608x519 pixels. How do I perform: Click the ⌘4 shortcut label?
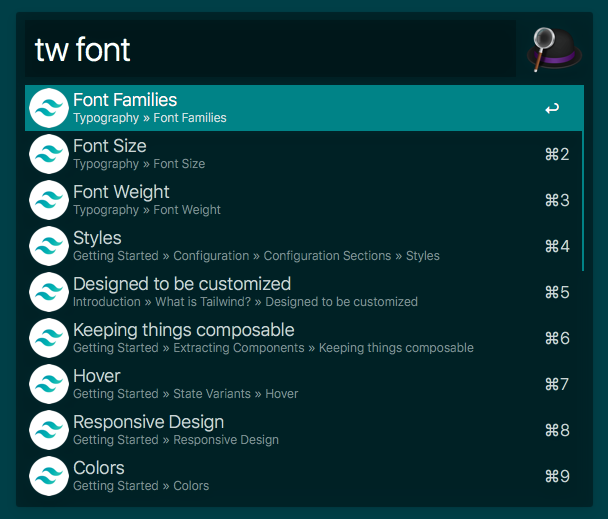click(x=557, y=246)
